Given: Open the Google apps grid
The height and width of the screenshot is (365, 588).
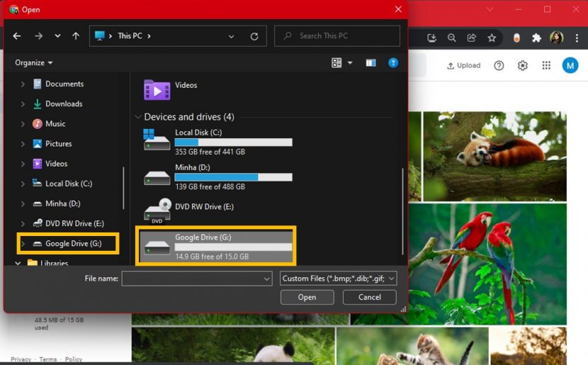Looking at the screenshot, I should (546, 66).
